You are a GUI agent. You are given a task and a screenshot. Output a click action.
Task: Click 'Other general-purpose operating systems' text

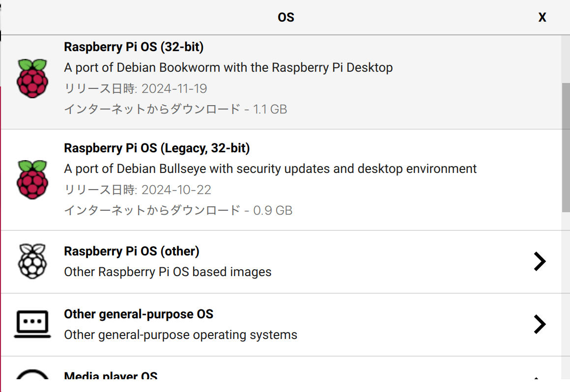tap(181, 335)
